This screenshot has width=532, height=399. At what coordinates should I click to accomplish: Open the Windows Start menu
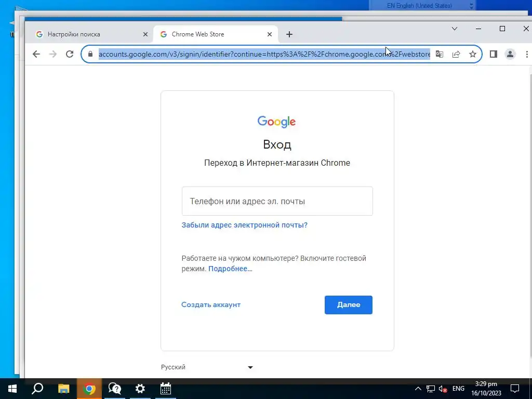pyautogui.click(x=12, y=389)
